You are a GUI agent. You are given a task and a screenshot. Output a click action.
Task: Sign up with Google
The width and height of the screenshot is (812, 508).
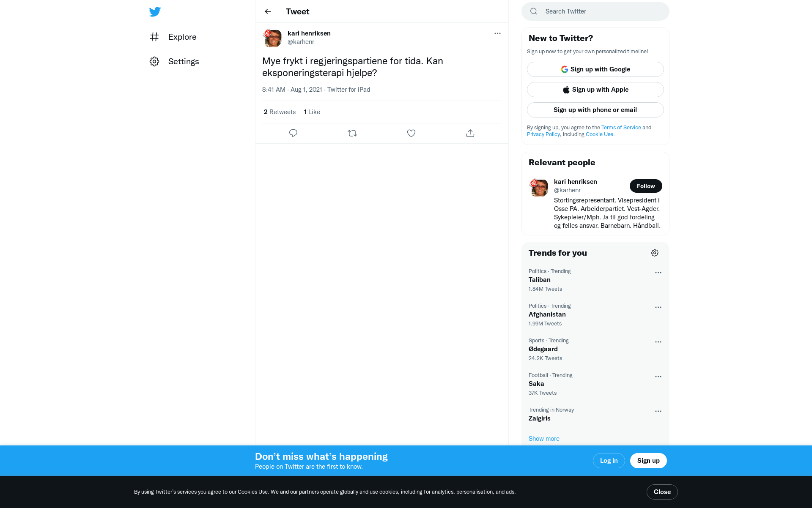(595, 69)
